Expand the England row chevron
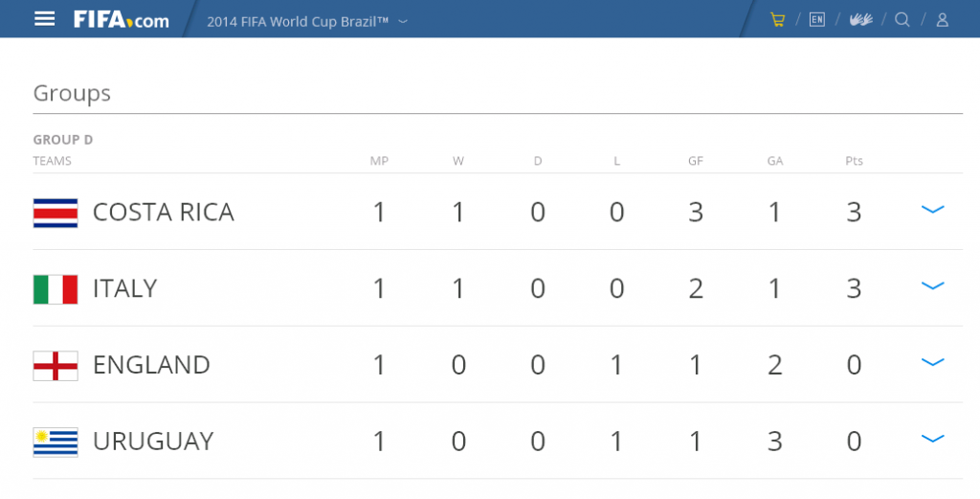Image resolution: width=980 pixels, height=499 pixels. tap(932, 362)
